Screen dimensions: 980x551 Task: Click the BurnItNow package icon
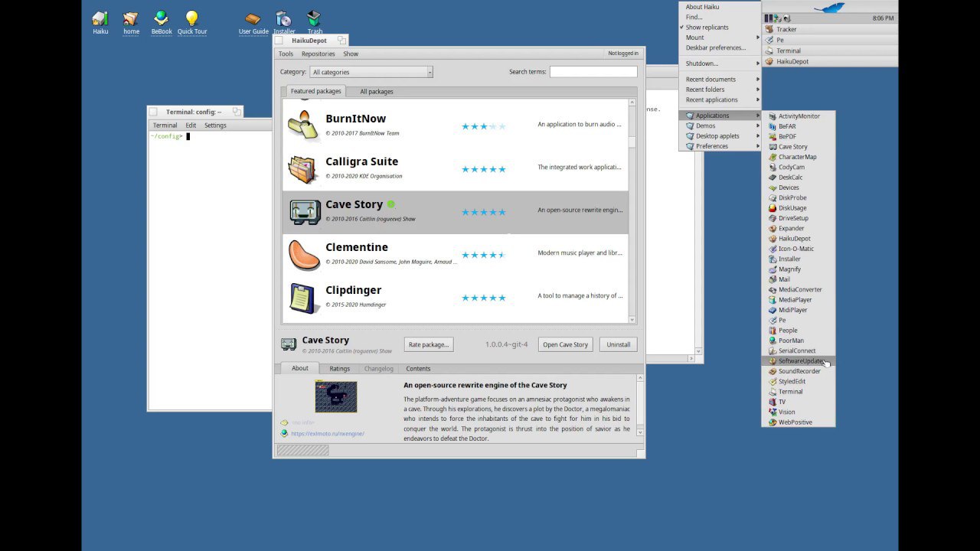point(303,125)
